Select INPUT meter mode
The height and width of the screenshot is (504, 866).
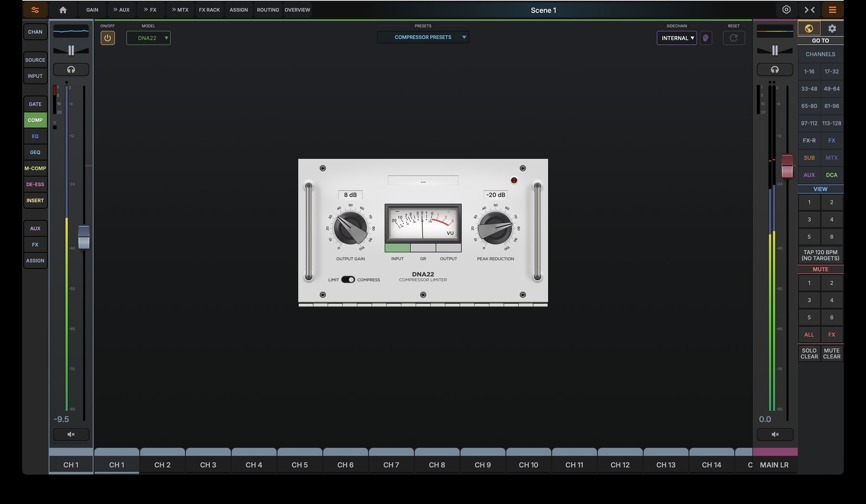coord(397,248)
